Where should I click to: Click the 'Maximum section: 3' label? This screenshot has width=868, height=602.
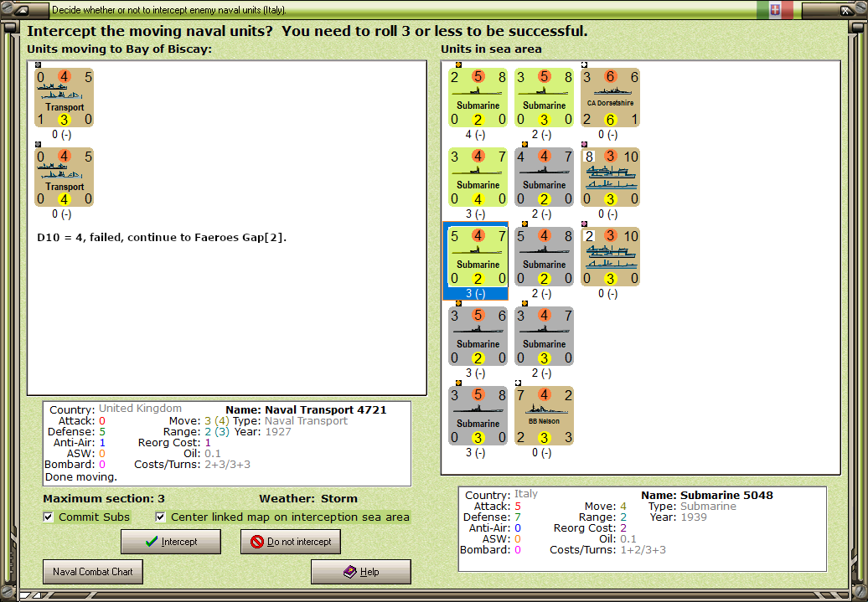[x=104, y=498]
